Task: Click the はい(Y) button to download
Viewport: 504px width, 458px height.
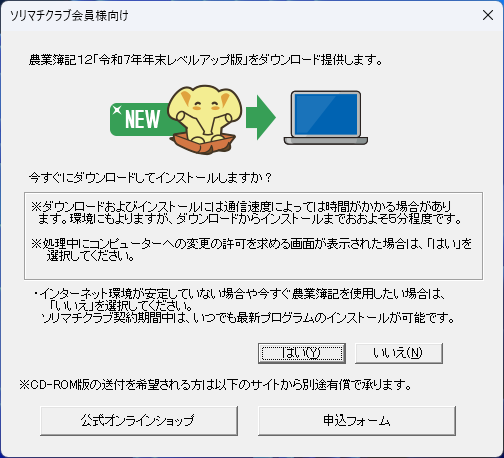Action: (x=302, y=353)
